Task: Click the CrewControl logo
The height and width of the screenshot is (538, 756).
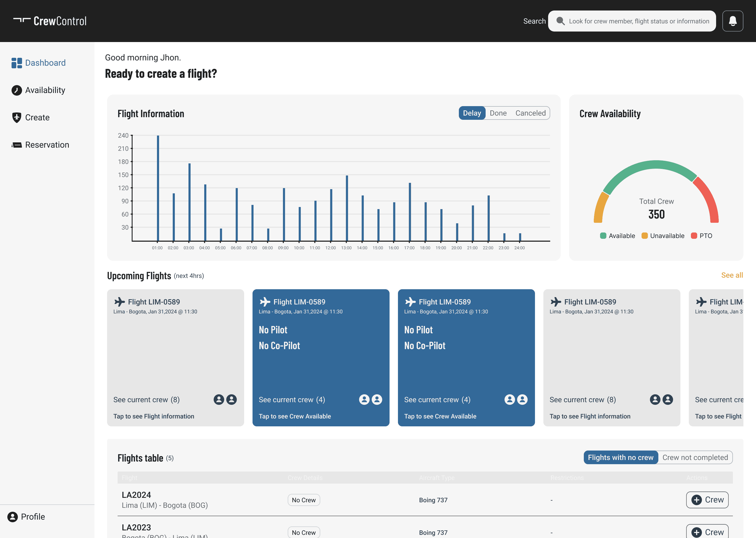Action: click(50, 21)
